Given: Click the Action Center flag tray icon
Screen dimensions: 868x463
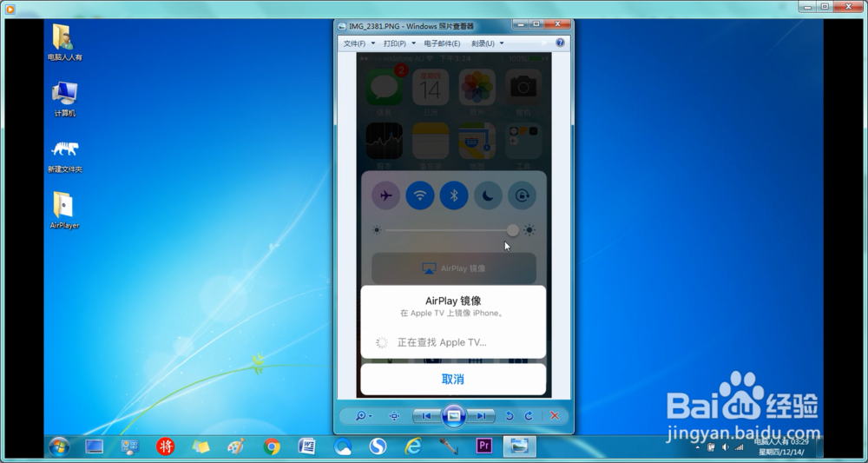Looking at the screenshot, I should pos(712,447).
